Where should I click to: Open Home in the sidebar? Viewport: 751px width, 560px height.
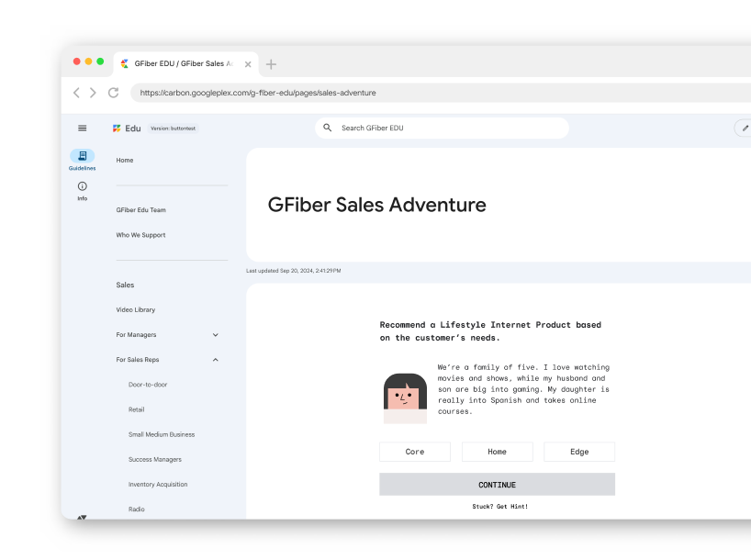(x=125, y=160)
